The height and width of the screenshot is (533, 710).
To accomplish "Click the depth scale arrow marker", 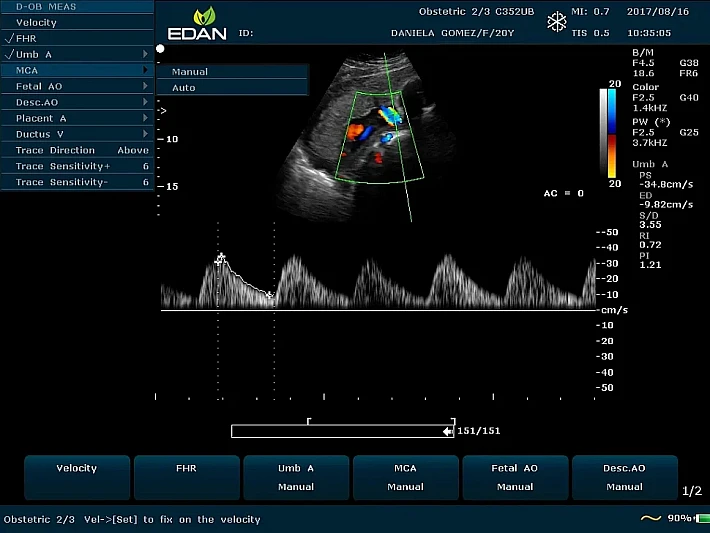I will click(x=163, y=110).
